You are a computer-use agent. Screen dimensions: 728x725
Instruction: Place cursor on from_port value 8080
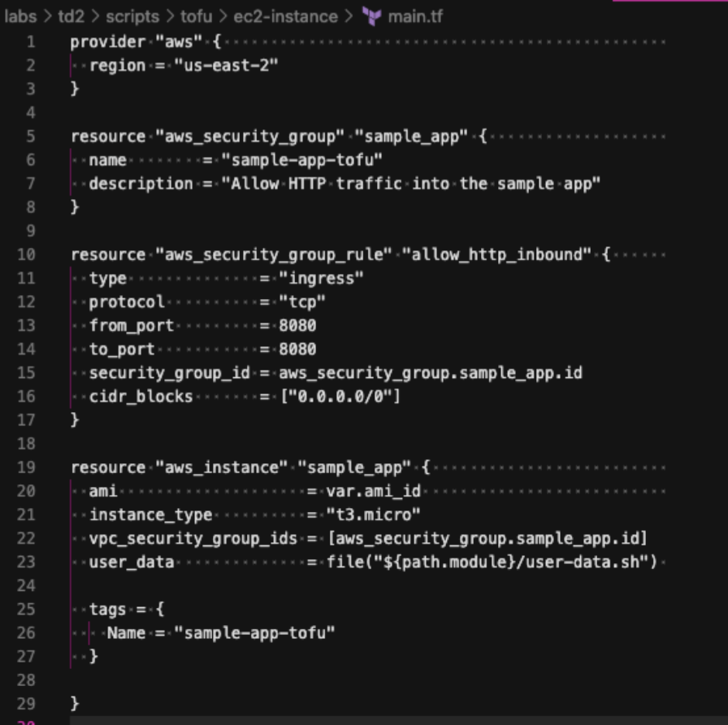[297, 325]
